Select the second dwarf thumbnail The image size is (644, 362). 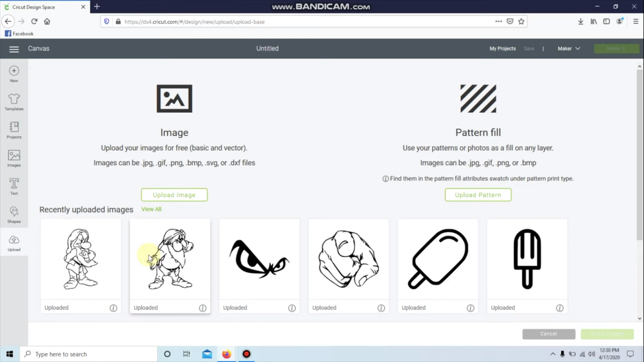point(170,259)
